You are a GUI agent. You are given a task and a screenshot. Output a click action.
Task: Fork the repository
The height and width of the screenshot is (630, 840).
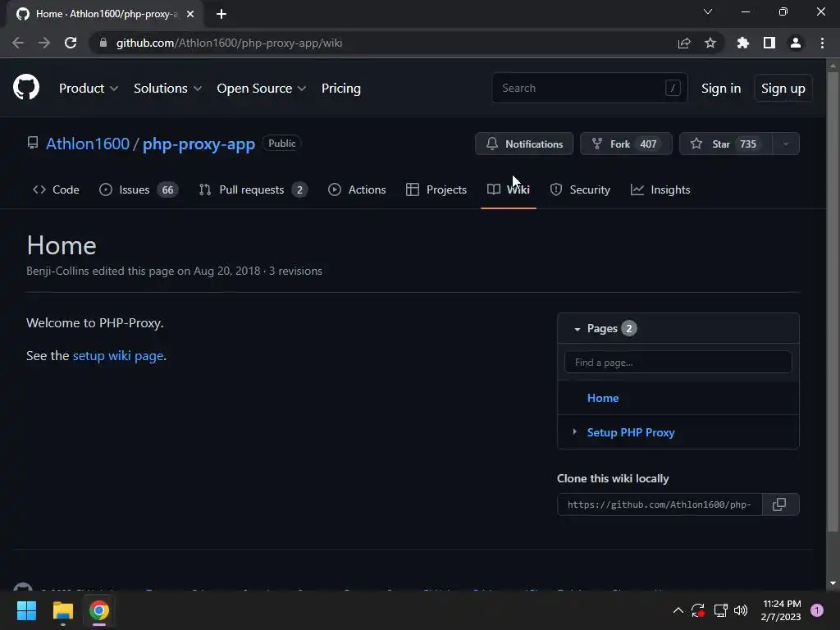pyautogui.click(x=626, y=144)
